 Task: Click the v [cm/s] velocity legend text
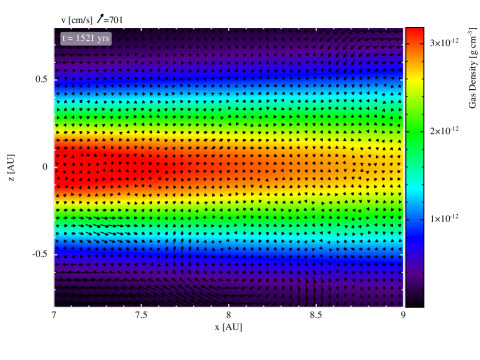click(x=76, y=20)
